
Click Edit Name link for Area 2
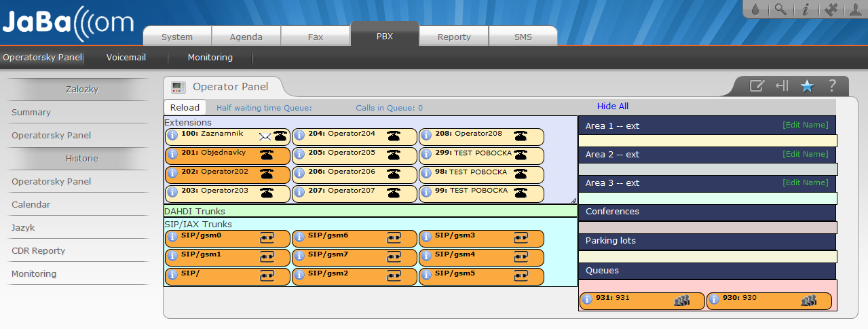[x=805, y=154]
